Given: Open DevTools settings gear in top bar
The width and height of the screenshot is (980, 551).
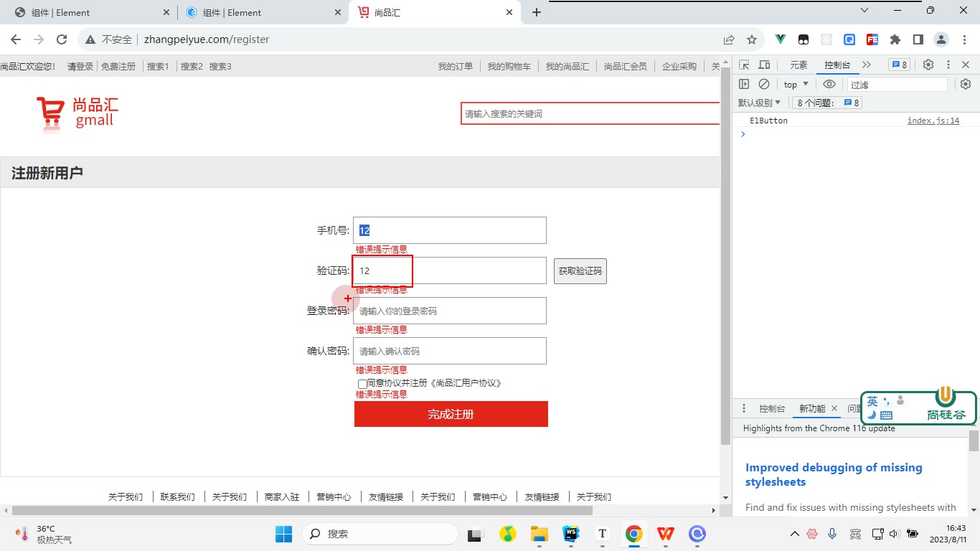Looking at the screenshot, I should (x=928, y=65).
